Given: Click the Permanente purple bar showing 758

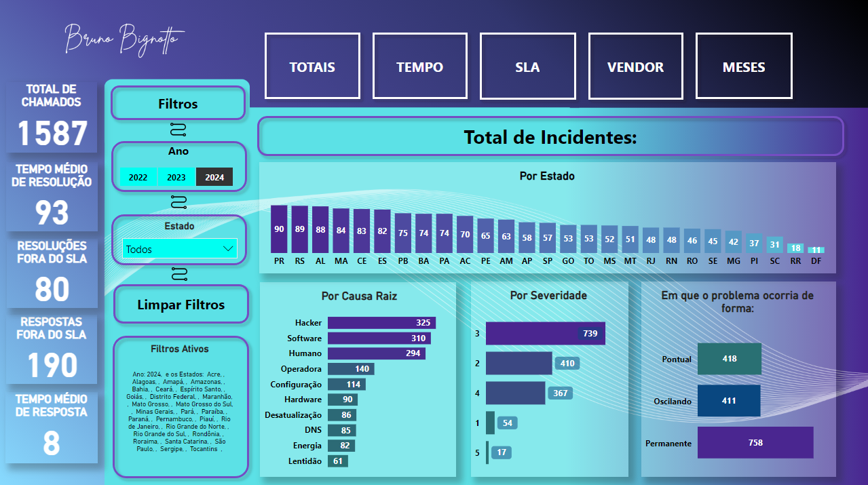Looking at the screenshot, I should pyautogui.click(x=755, y=443).
